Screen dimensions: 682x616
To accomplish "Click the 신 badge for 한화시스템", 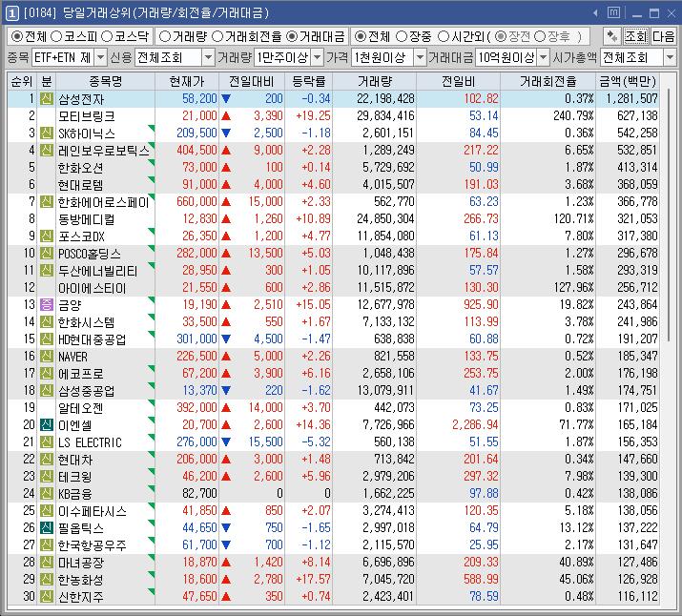I will [47, 321].
